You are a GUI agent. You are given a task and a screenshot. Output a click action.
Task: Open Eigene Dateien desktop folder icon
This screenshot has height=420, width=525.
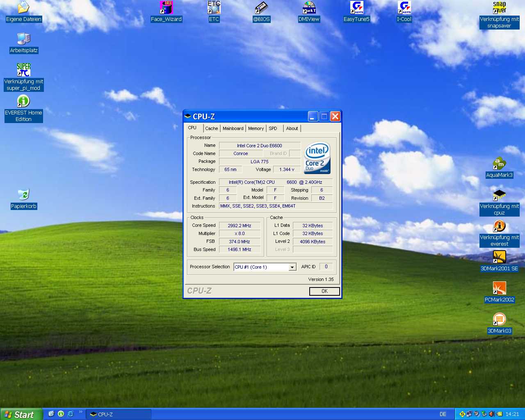(x=23, y=7)
